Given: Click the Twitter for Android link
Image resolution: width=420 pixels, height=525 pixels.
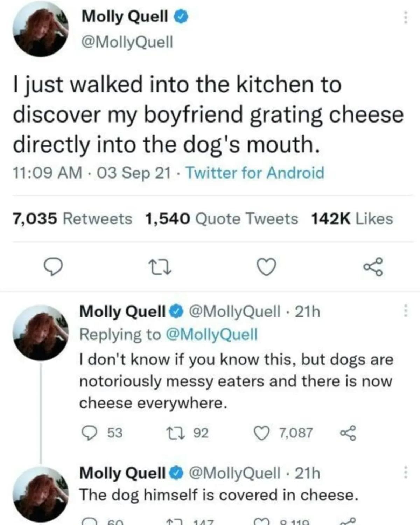Looking at the screenshot, I should tap(255, 173).
